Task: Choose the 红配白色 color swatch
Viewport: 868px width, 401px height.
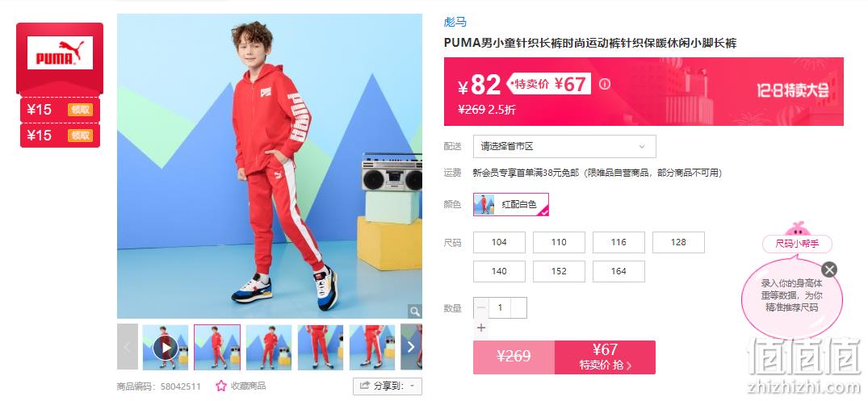Action: tap(511, 204)
